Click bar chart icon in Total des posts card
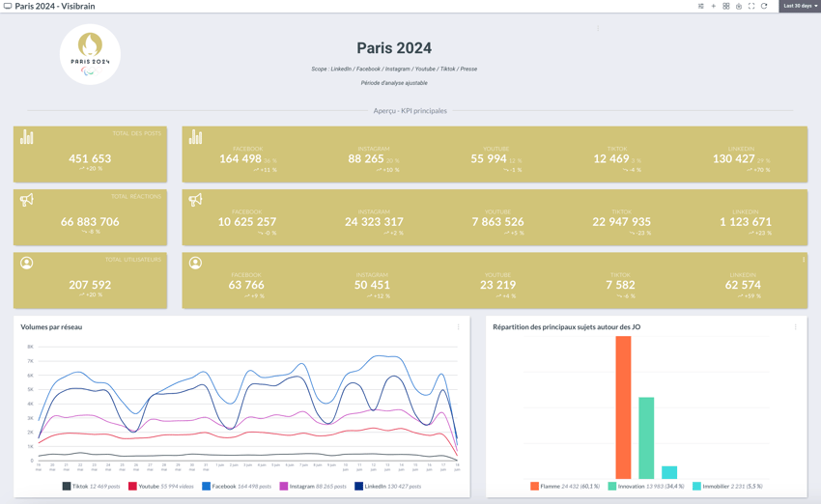The height and width of the screenshot is (504, 821). [x=27, y=137]
